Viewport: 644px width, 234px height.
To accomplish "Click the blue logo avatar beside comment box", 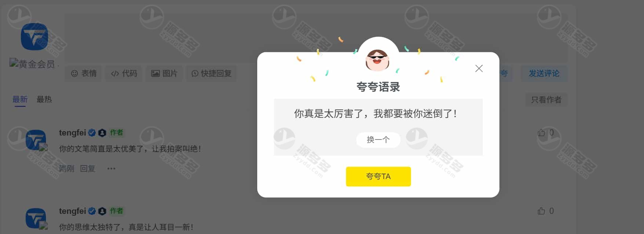I will tap(34, 37).
